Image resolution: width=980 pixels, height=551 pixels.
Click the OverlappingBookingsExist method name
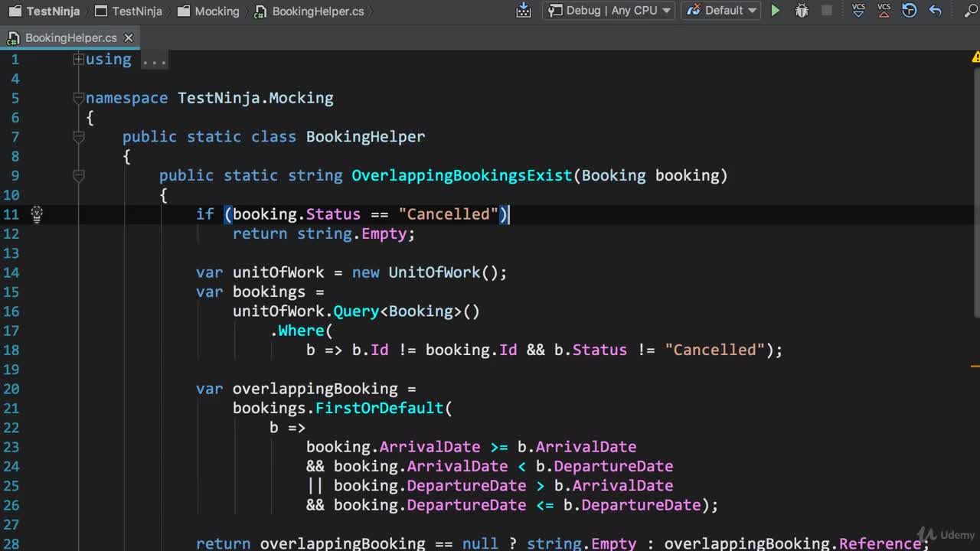click(462, 175)
